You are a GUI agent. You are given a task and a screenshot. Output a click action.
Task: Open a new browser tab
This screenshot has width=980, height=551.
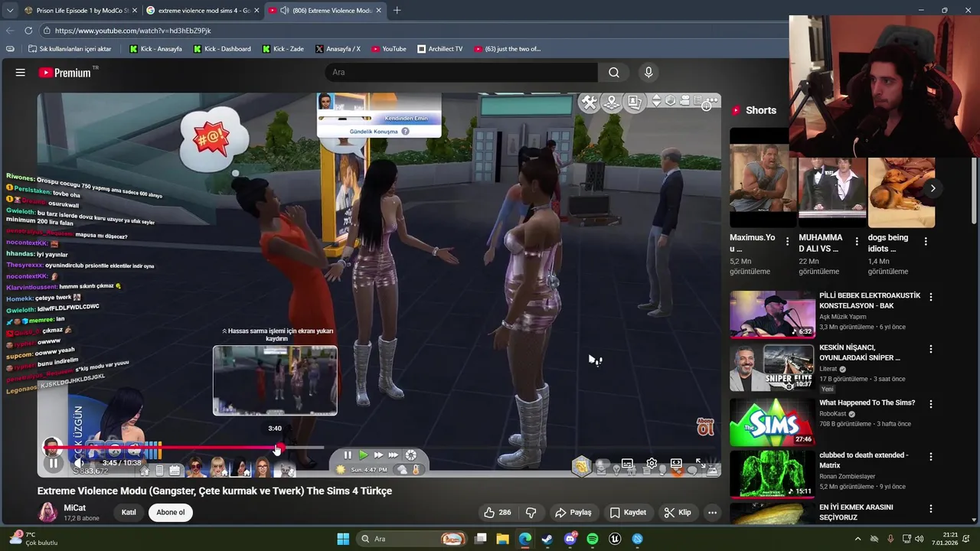click(397, 11)
